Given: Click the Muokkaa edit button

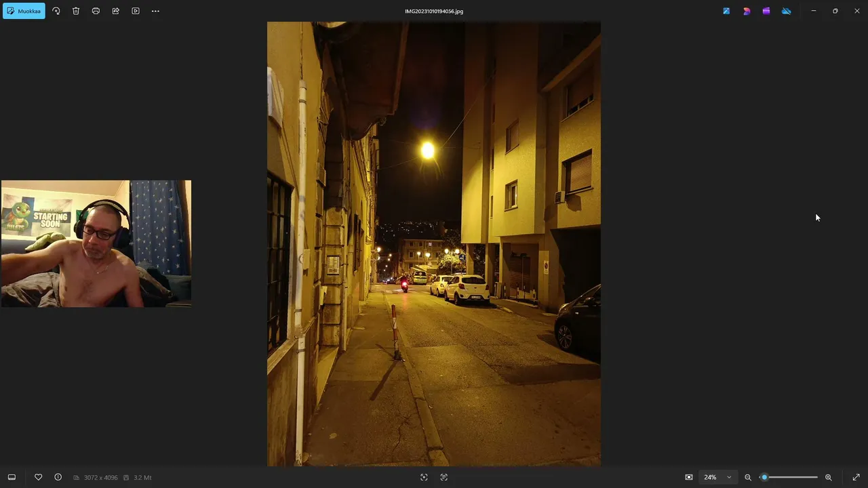Looking at the screenshot, I should click(x=24, y=11).
